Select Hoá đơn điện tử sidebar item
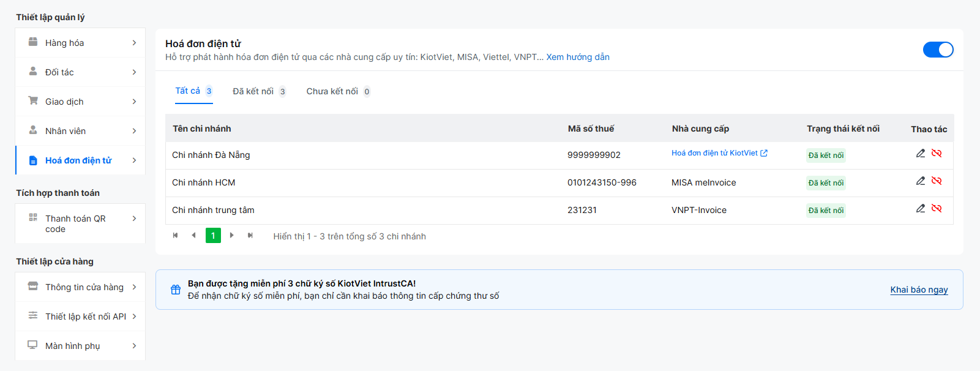Screen dimensions: 980x371 pyautogui.click(x=80, y=160)
